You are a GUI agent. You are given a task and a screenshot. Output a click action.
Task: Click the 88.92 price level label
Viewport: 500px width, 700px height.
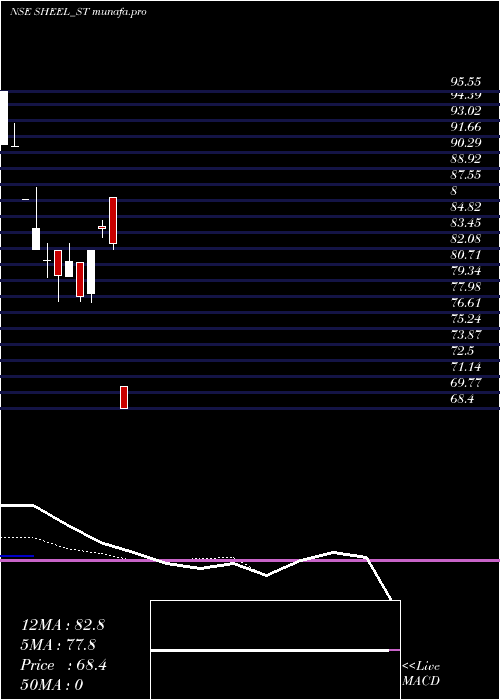tap(466, 158)
